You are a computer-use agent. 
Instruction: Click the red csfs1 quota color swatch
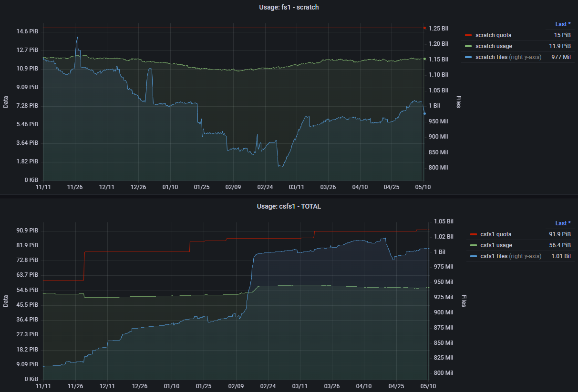tap(473, 234)
